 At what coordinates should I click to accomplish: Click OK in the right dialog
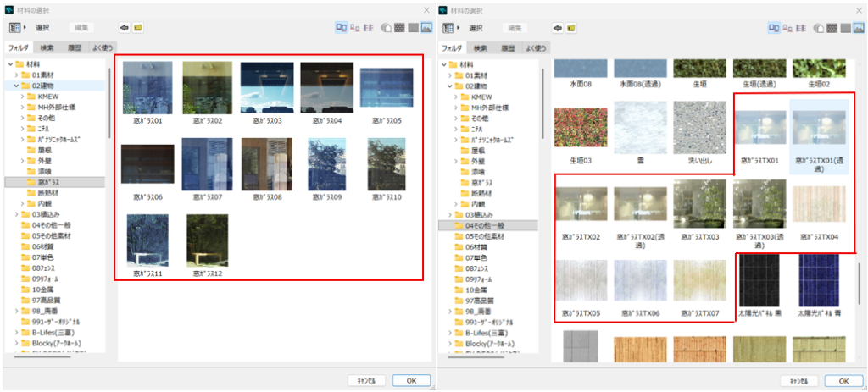click(x=843, y=381)
